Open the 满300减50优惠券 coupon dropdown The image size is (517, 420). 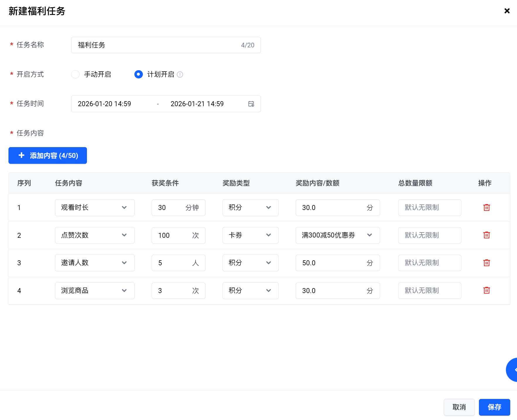click(x=337, y=235)
